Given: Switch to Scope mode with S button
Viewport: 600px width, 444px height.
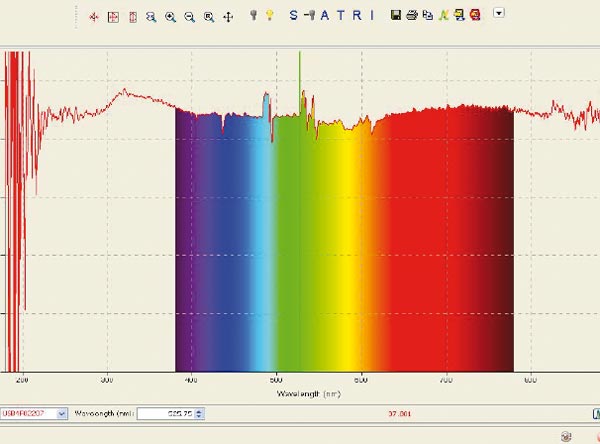Looking at the screenshot, I should [x=293, y=16].
